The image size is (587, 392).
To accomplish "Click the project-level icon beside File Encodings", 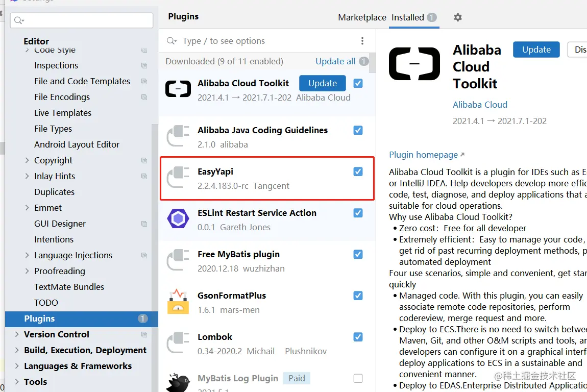I will click(x=144, y=97).
